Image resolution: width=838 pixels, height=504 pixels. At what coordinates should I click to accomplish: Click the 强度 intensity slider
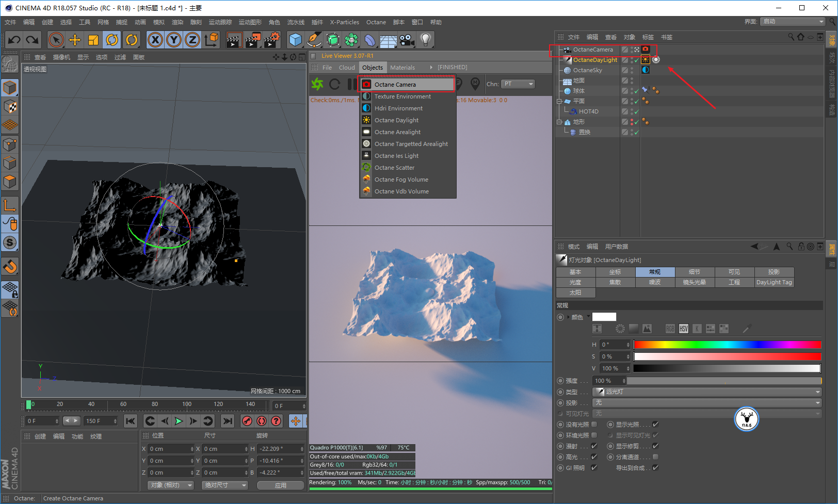point(724,381)
